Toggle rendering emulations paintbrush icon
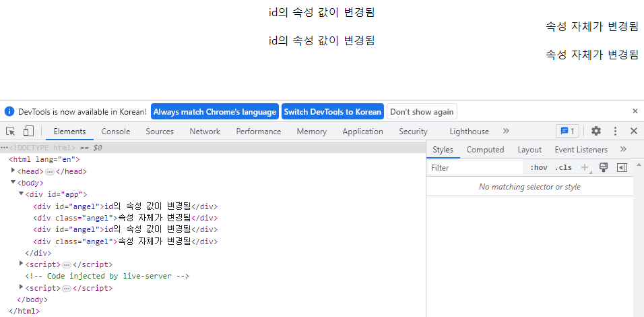 click(604, 167)
